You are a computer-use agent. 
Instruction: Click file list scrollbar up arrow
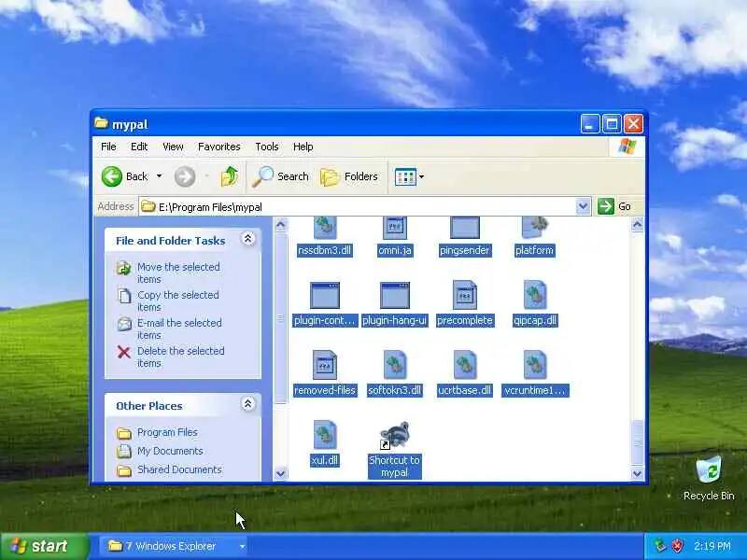(637, 224)
